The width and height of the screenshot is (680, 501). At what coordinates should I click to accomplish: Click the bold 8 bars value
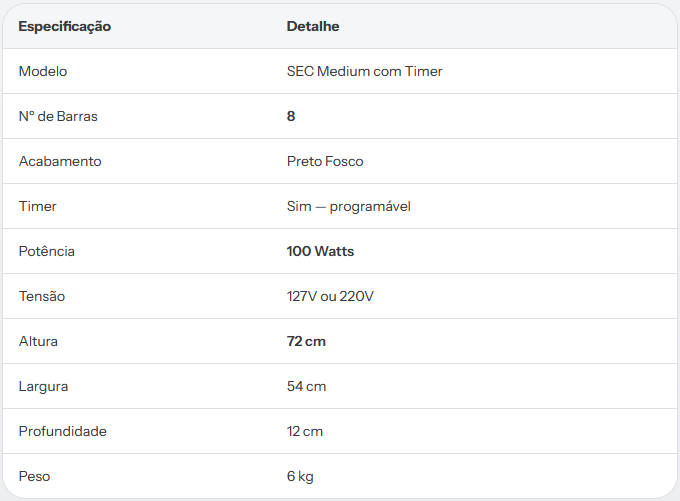(x=291, y=116)
